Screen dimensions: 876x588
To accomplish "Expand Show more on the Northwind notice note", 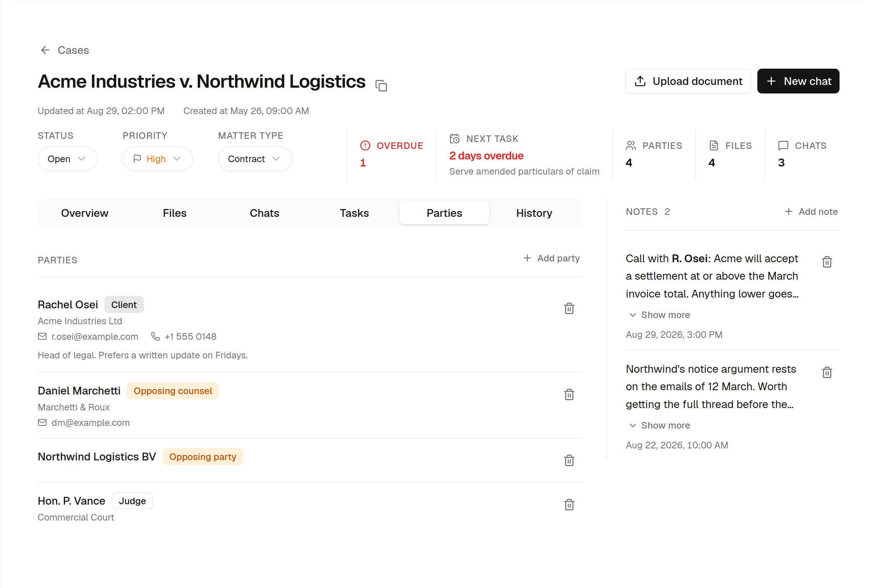I will (660, 425).
